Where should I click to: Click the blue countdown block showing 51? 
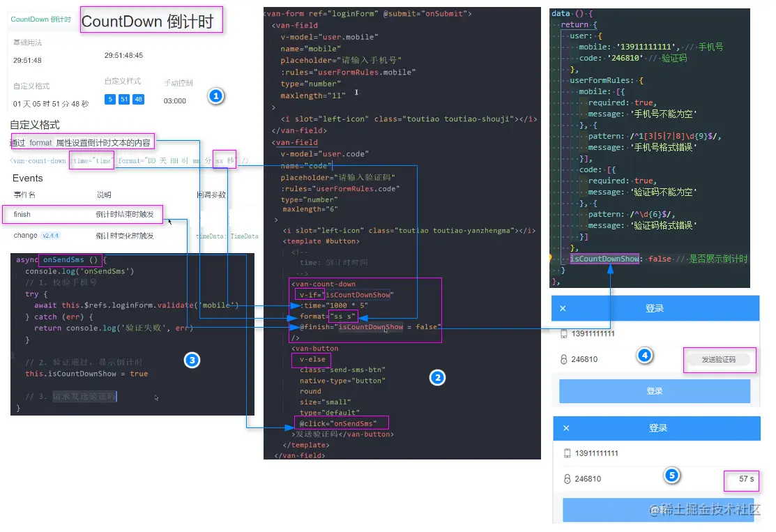tap(124, 99)
